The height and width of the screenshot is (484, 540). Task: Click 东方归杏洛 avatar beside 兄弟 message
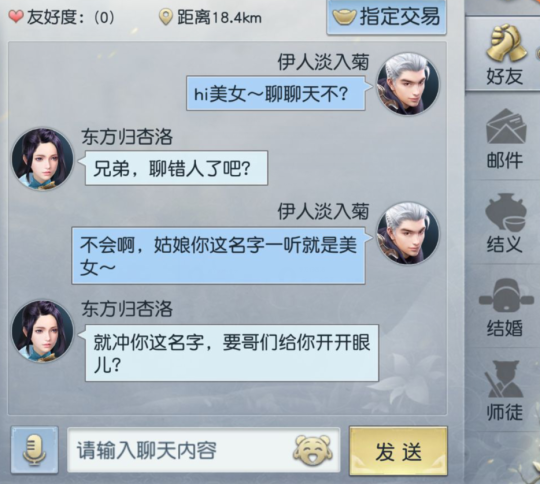[43, 159]
